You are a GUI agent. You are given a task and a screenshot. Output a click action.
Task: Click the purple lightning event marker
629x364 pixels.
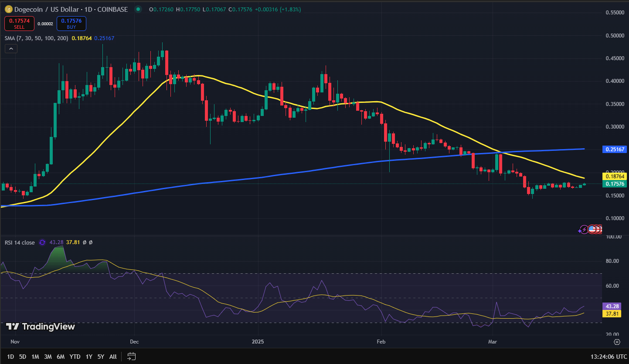coord(583,229)
